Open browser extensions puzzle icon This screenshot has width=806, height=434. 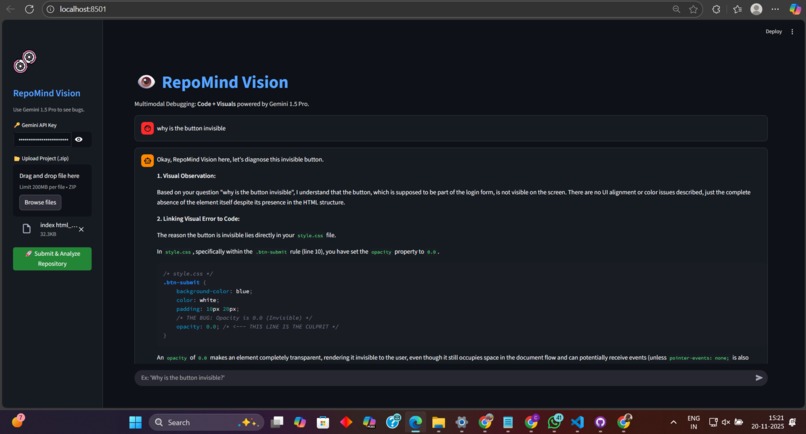(716, 9)
